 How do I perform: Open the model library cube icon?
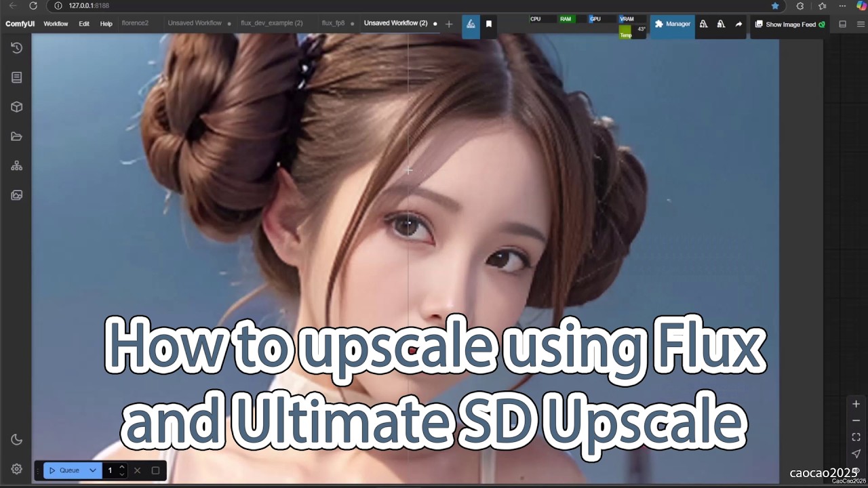17,107
